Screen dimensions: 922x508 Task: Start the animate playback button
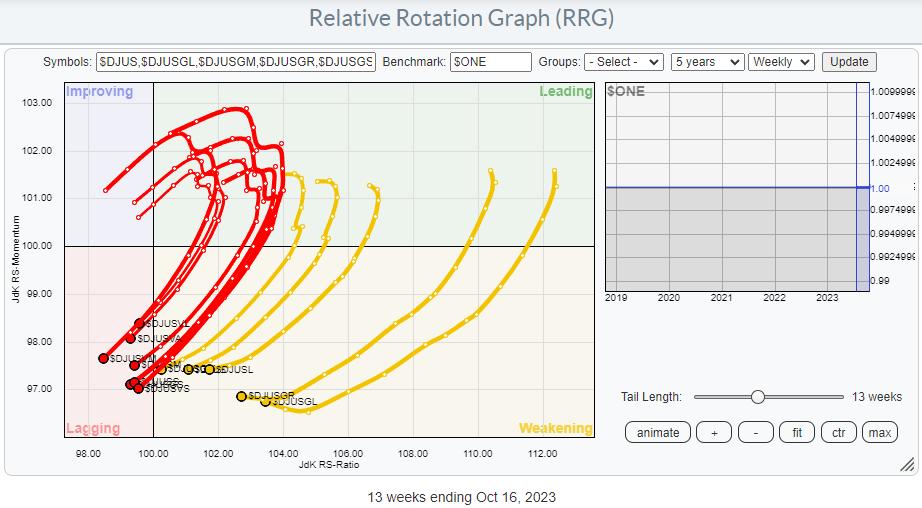pos(658,432)
